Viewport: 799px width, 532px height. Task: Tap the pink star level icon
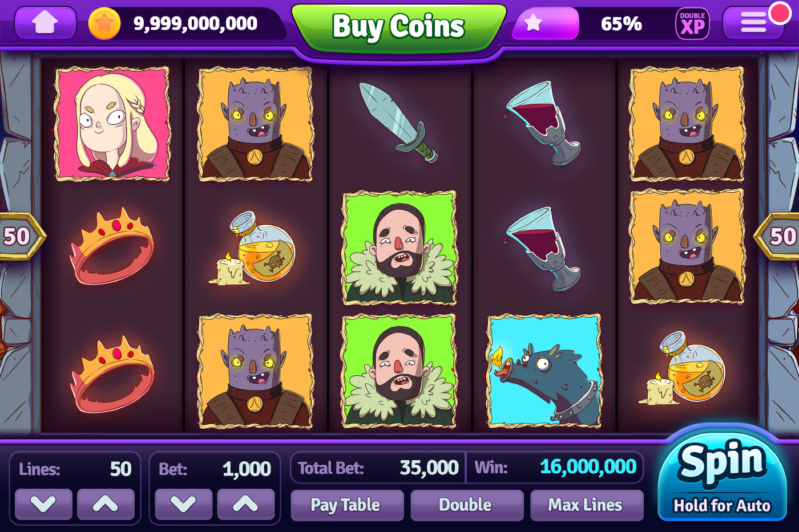pyautogui.click(x=533, y=23)
